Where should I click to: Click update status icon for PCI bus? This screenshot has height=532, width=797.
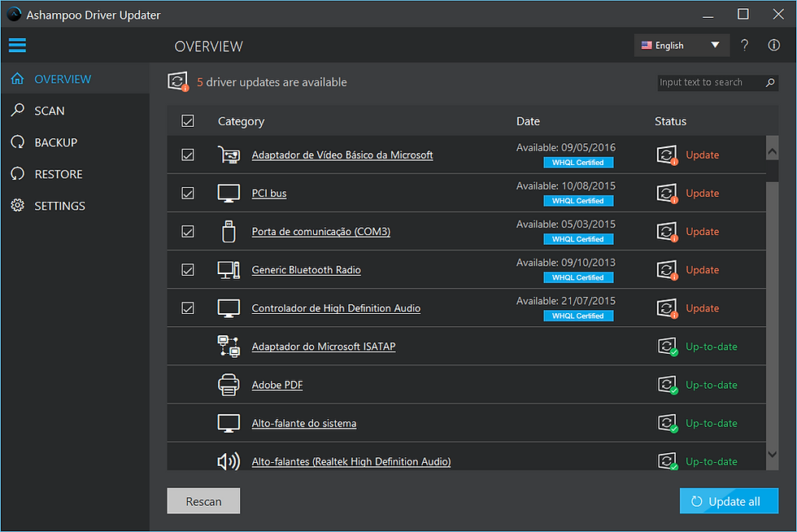[x=667, y=194]
